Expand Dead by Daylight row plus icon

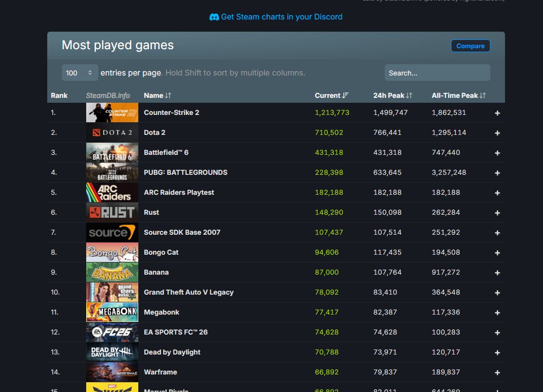[497, 353]
